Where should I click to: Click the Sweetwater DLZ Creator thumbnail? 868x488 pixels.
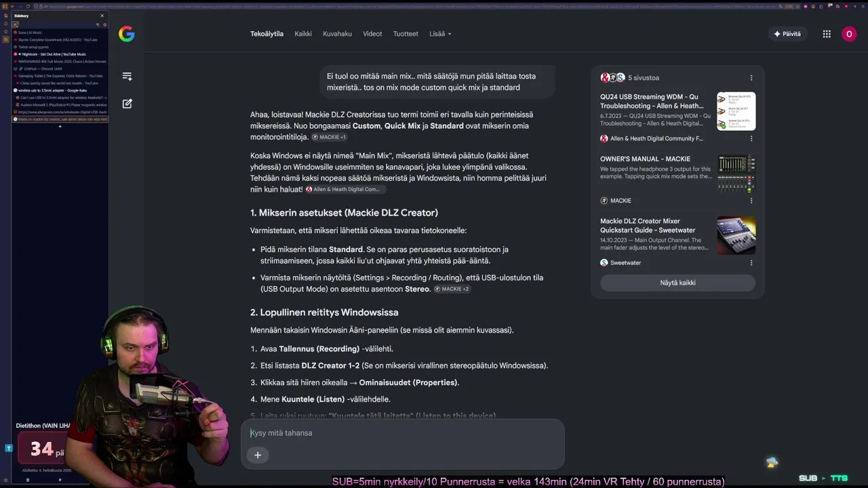(x=736, y=235)
